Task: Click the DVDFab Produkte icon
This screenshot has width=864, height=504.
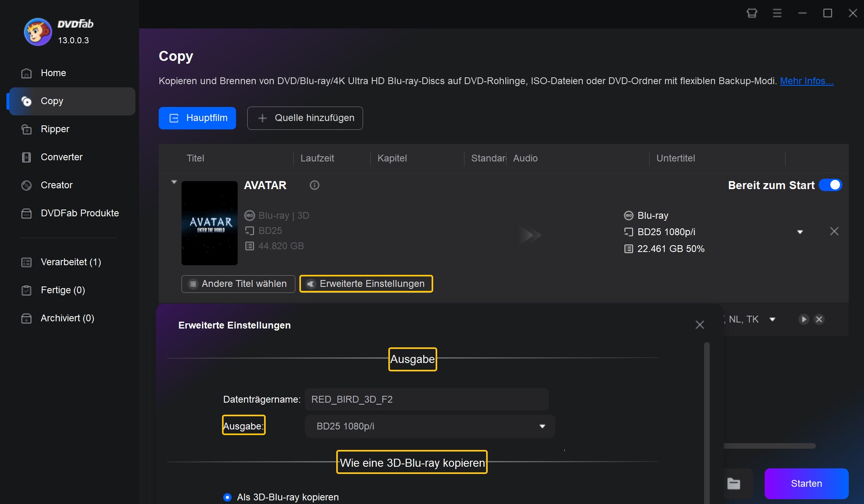Action: coord(26,212)
